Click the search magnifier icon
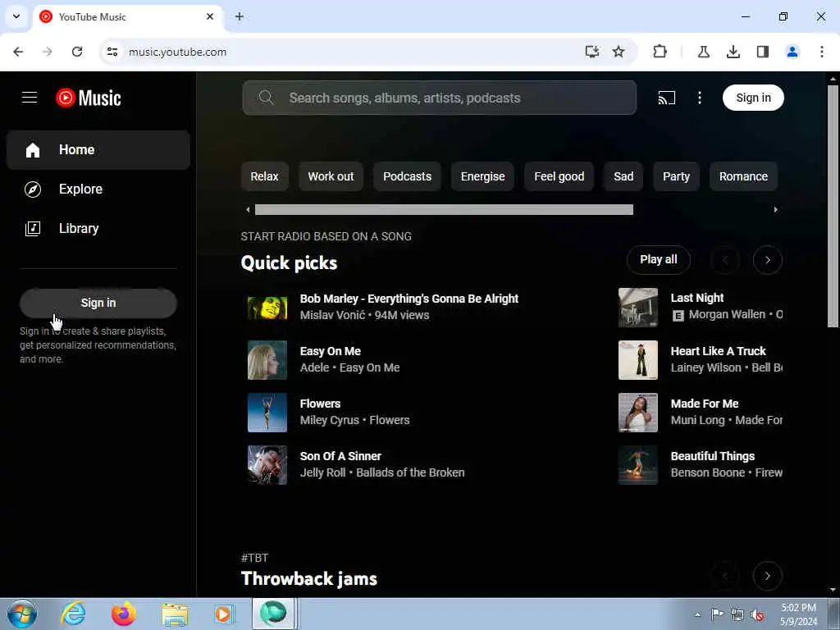Image resolution: width=840 pixels, height=630 pixels. tap(267, 98)
